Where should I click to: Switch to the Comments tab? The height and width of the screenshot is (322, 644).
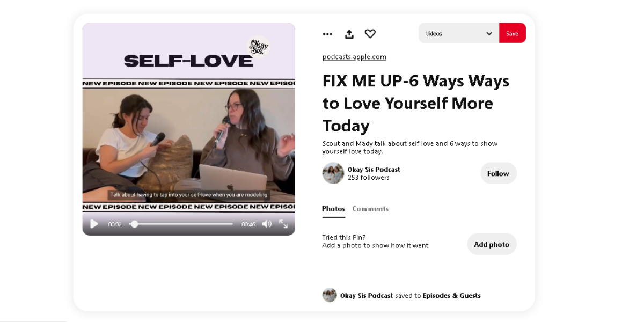click(x=370, y=209)
